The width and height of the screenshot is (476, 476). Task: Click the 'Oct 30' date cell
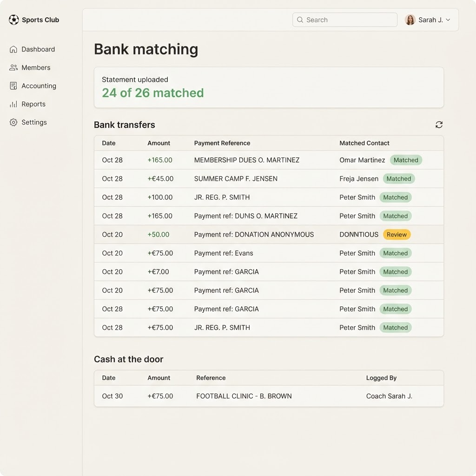point(112,396)
